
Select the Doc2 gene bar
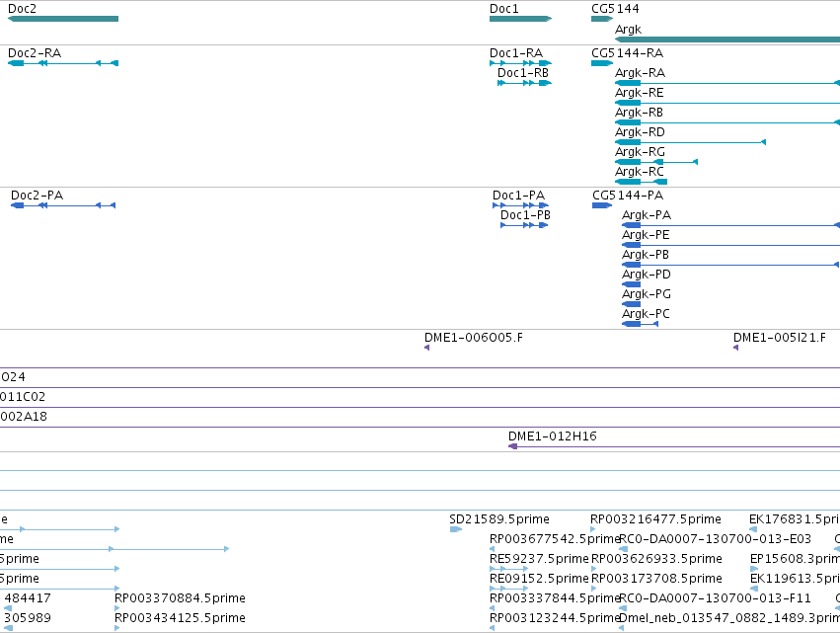click(x=63, y=19)
